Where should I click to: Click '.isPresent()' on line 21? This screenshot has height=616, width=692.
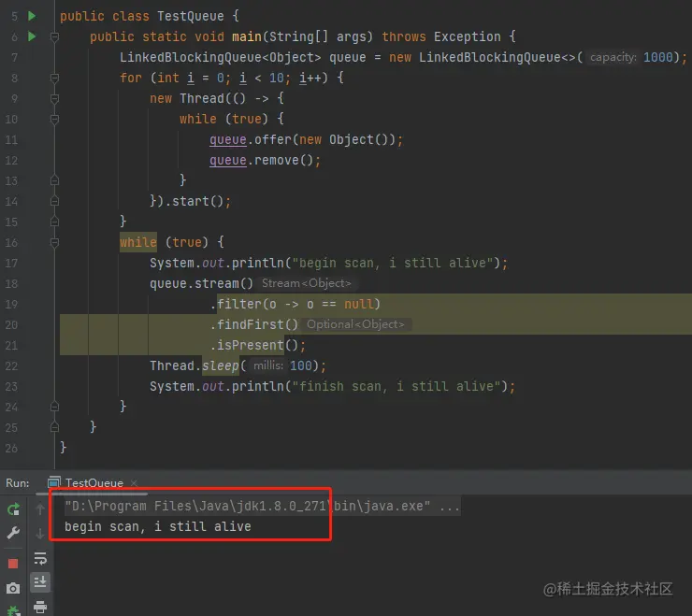(254, 345)
